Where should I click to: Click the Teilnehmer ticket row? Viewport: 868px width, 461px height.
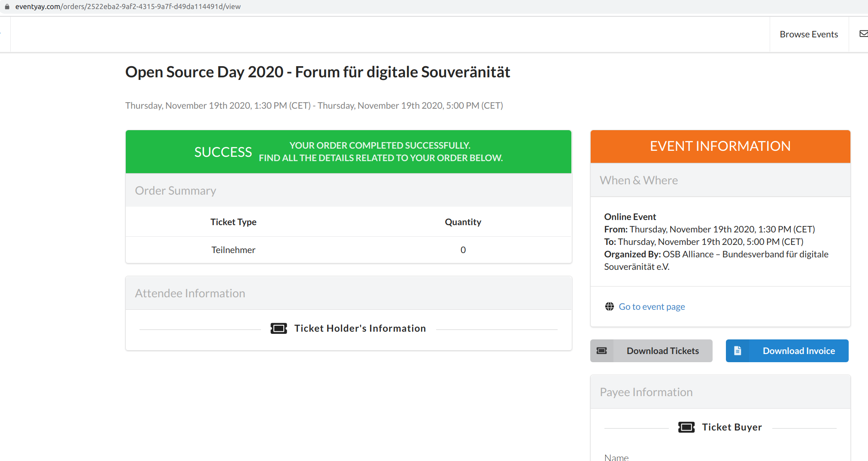tap(233, 250)
